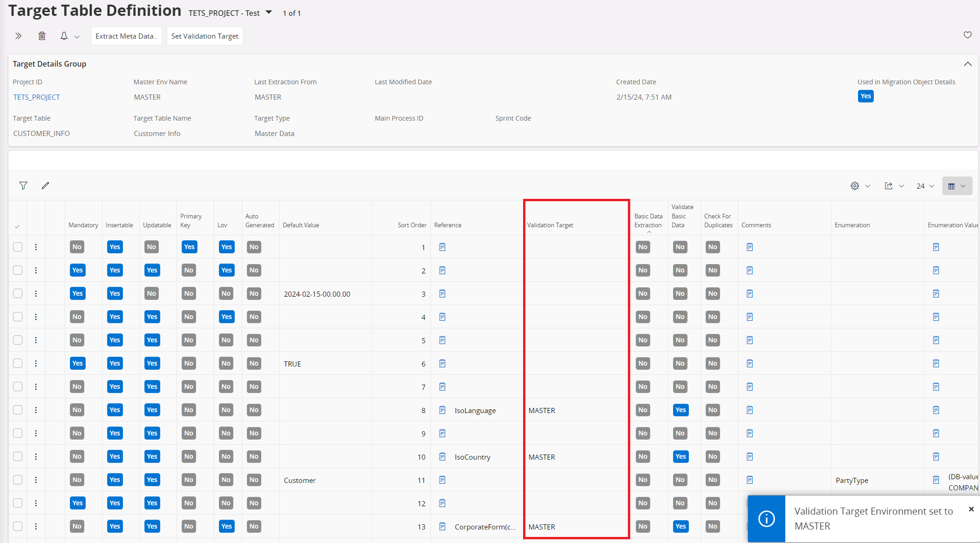Click the favorite heart icon

click(967, 35)
